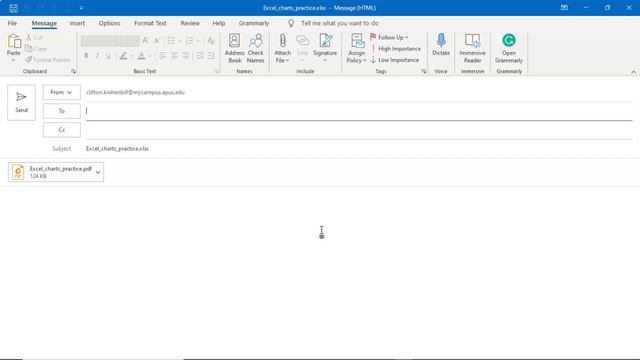Open the Assign Policy menu

[x=356, y=48]
